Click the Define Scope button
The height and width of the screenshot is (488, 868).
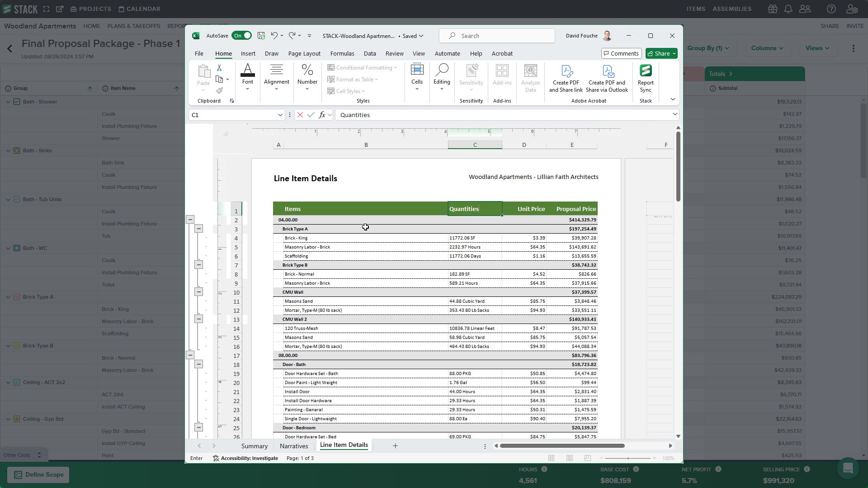38,474
